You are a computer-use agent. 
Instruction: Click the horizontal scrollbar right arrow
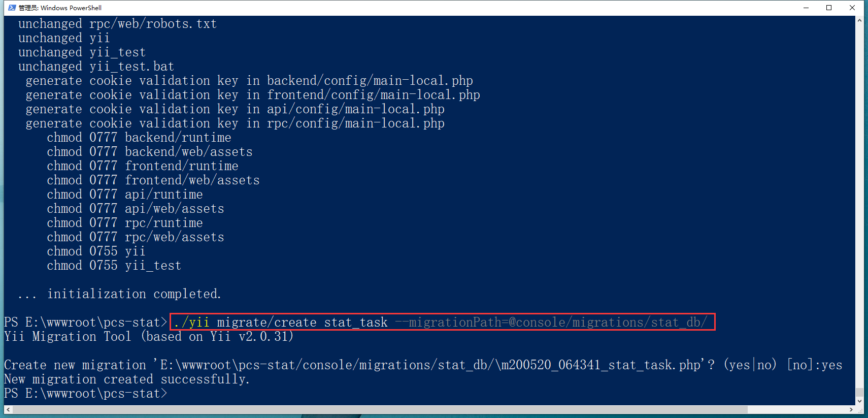(x=851, y=409)
